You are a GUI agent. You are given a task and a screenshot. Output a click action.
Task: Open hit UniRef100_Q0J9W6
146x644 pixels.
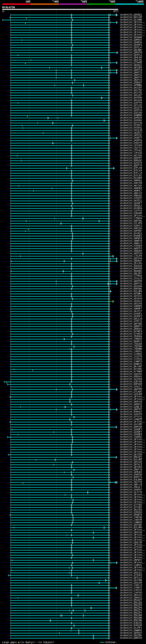pos(131,20)
